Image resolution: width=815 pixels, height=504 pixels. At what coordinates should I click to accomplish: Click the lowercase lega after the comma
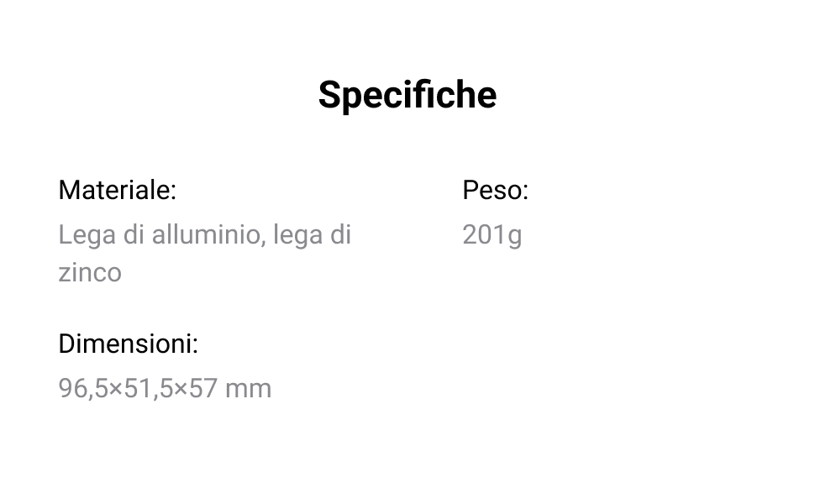297,235
